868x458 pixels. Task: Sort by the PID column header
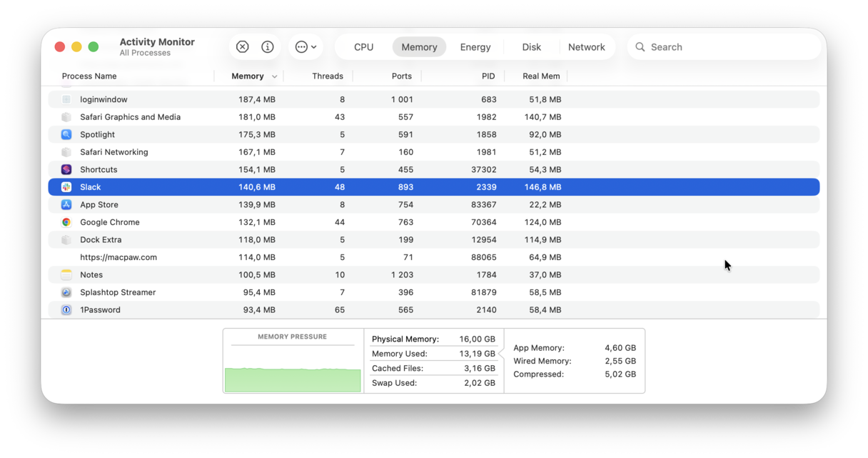tap(488, 76)
